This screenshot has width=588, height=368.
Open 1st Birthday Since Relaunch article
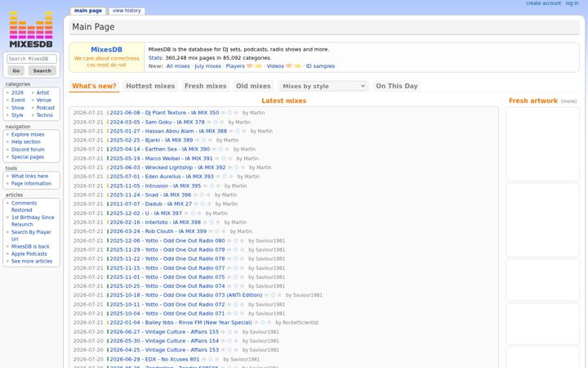pos(33,221)
